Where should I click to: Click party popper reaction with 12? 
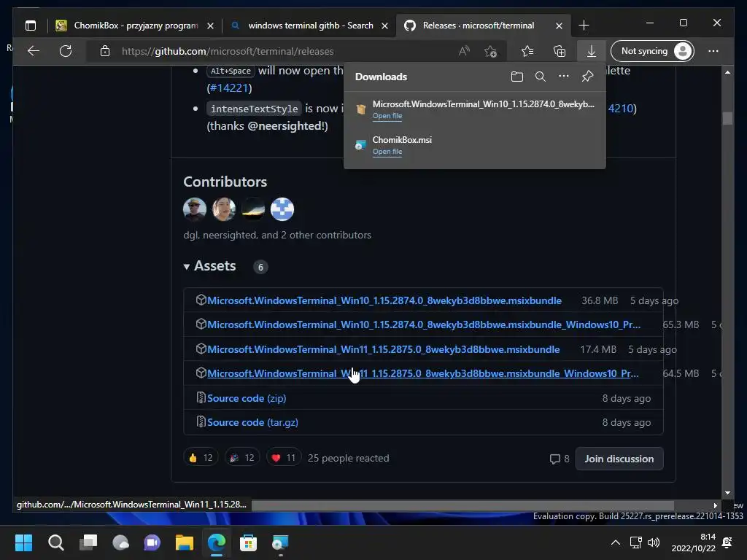click(242, 458)
